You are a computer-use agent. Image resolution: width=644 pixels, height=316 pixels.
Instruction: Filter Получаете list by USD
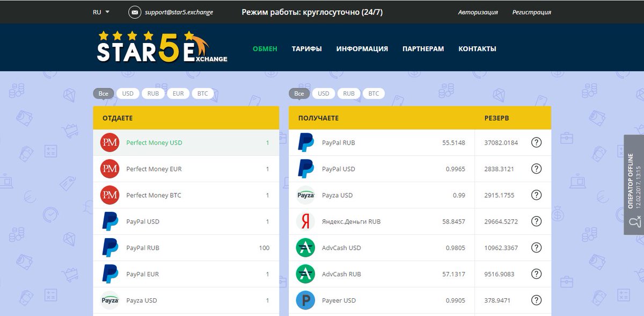coord(324,94)
